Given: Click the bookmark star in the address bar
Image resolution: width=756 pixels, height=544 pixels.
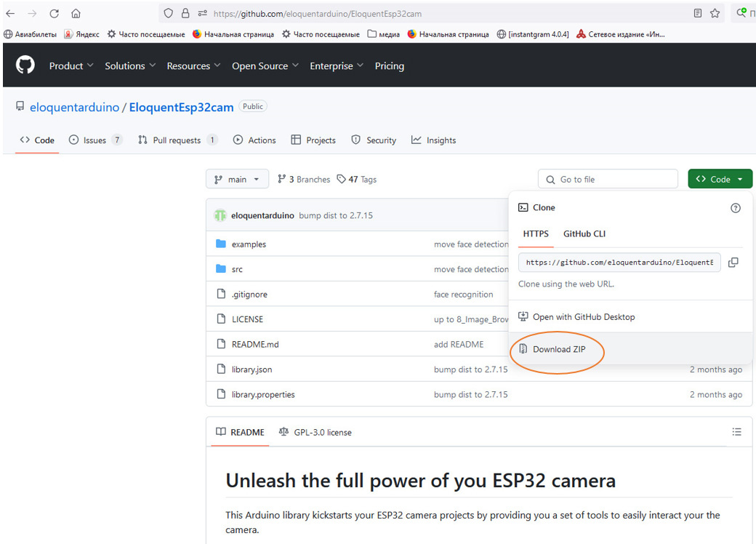Looking at the screenshot, I should pyautogui.click(x=714, y=12).
